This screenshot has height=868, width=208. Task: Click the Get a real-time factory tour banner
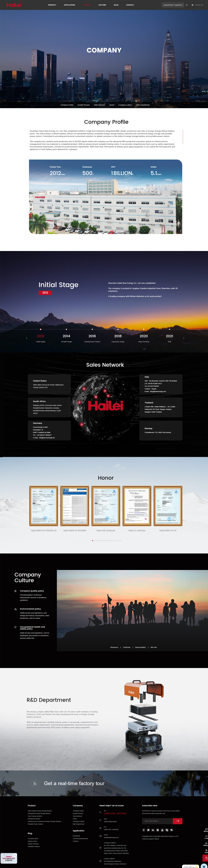point(74,783)
